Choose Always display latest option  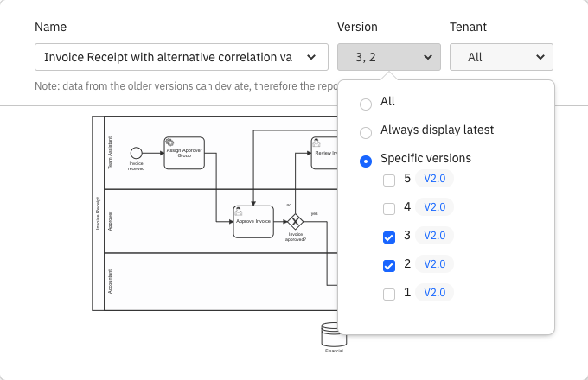point(366,131)
